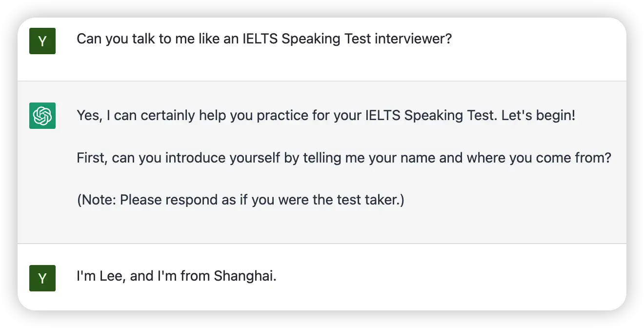Click the line starting with "First, can you introduce"
This screenshot has width=644, height=328.
344,158
